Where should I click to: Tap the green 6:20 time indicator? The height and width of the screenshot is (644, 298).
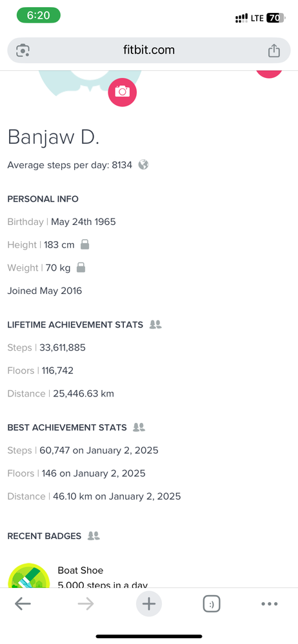pyautogui.click(x=38, y=15)
